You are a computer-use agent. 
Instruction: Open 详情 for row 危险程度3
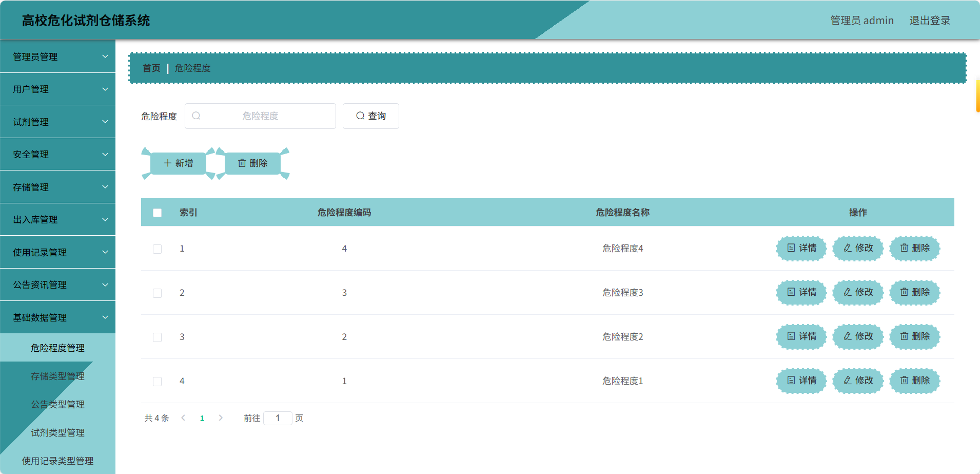tap(801, 292)
